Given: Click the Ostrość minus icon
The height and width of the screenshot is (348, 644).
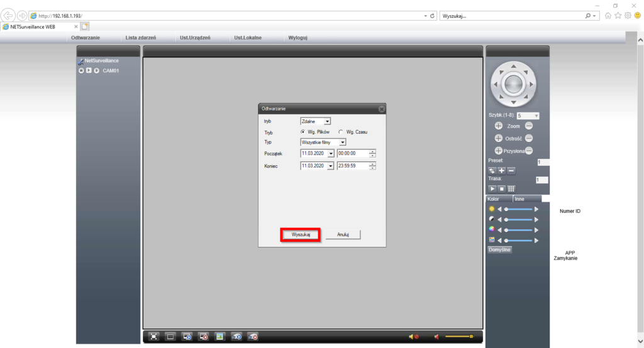Looking at the screenshot, I should [x=529, y=138].
